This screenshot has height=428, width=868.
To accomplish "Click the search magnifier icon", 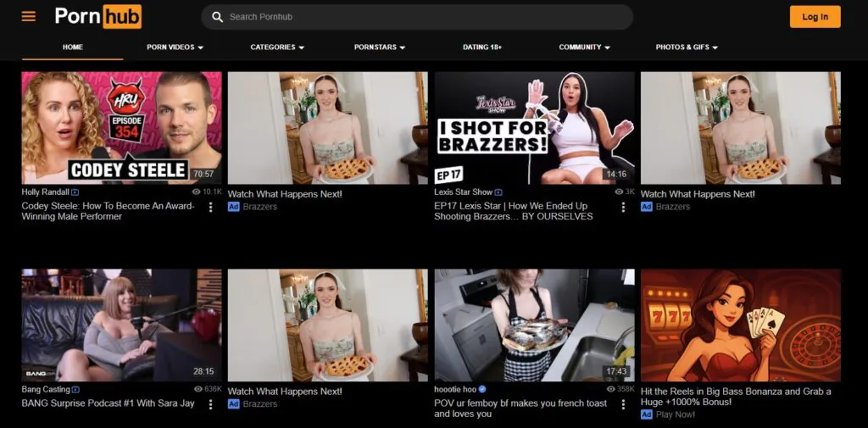I will click(x=218, y=17).
